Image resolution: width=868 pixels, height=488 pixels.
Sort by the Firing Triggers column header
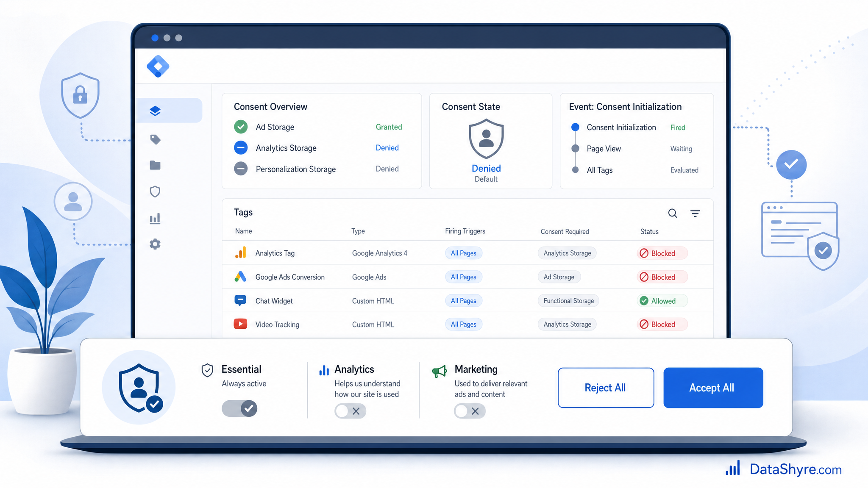tap(465, 231)
